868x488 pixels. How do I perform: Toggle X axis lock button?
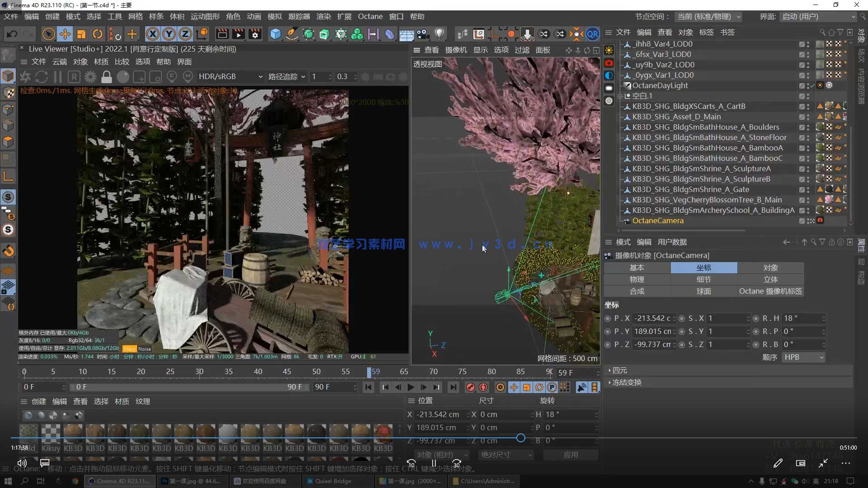[x=153, y=34]
